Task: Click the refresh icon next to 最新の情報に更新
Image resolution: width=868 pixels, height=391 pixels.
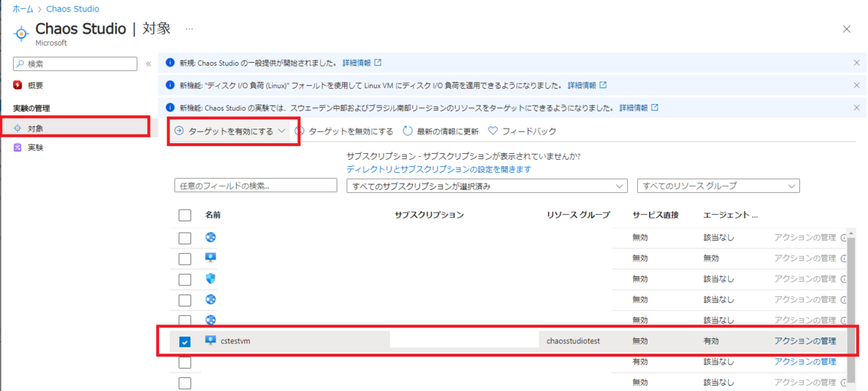Action: [x=408, y=132]
